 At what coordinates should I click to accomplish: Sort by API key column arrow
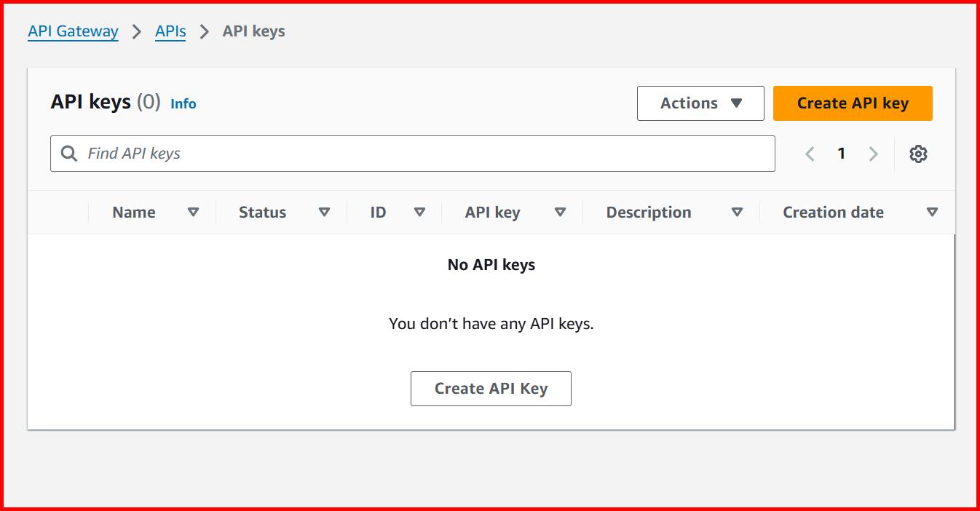tap(560, 213)
